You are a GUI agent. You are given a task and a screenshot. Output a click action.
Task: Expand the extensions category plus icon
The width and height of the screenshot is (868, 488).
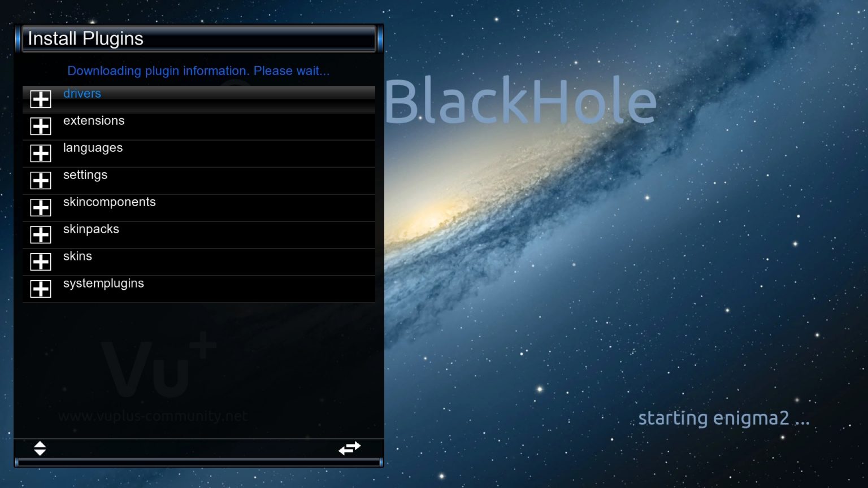[x=41, y=127]
